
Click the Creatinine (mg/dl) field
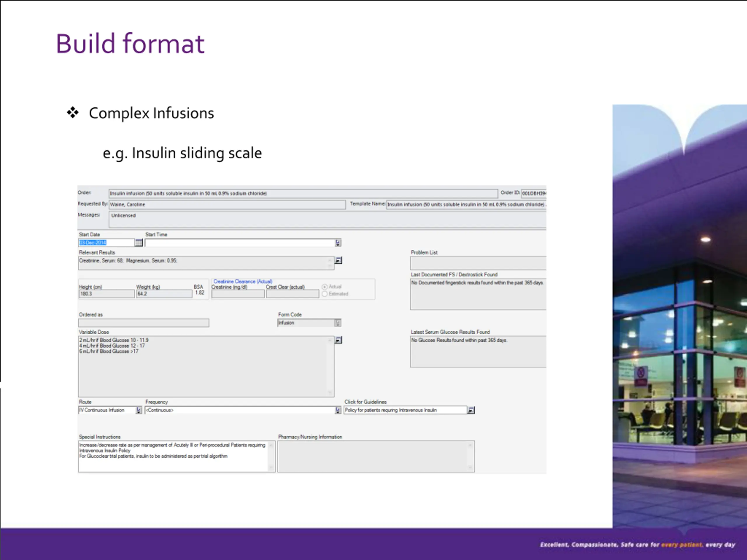[238, 294]
